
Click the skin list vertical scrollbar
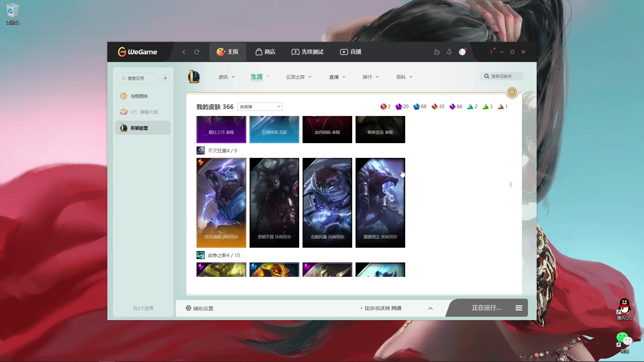click(511, 184)
